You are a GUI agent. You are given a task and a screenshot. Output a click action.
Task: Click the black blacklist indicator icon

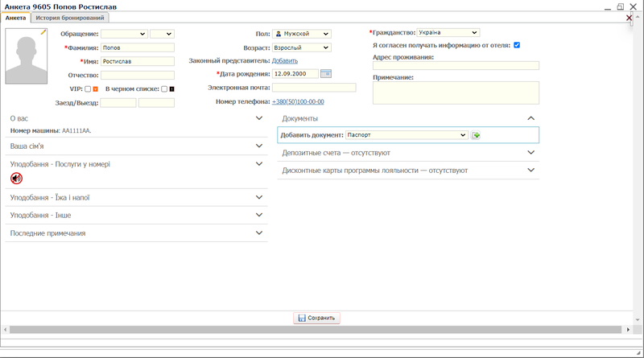tap(171, 89)
